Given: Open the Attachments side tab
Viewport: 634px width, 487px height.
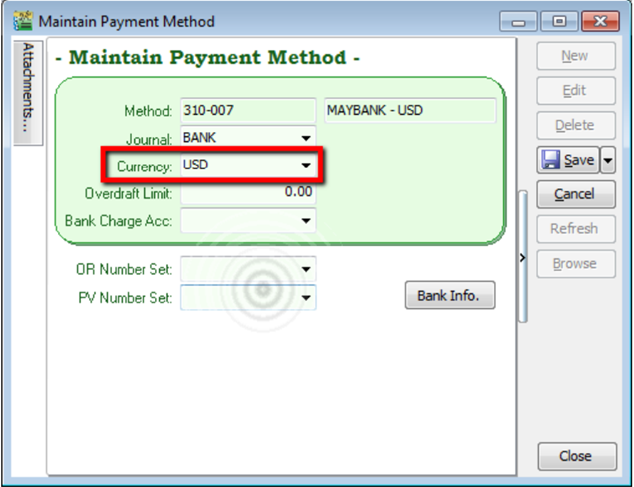Looking at the screenshot, I should [x=27, y=89].
